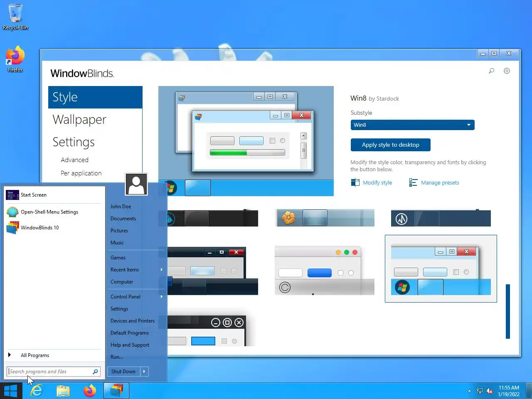Click the Windows Start button
The height and width of the screenshot is (399, 532).
(11, 391)
